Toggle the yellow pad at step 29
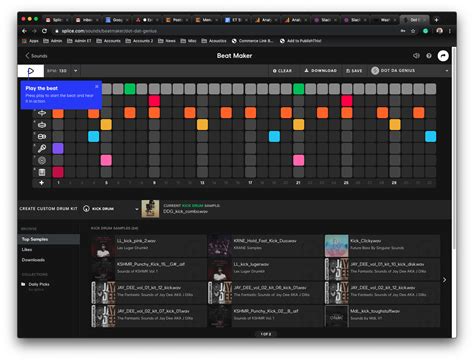Screen dimensions: 474x361 395,125
